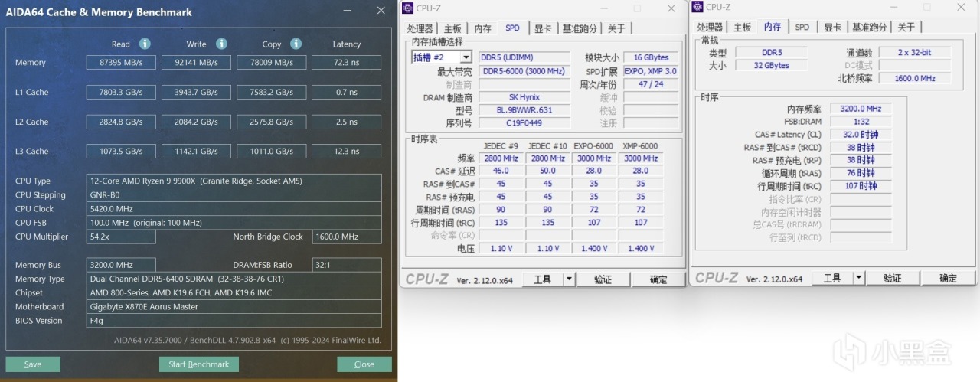This screenshot has height=382, width=980.
Task: Click Motherboard Gigabyte X870E Aorus Master field
Action: (x=234, y=307)
